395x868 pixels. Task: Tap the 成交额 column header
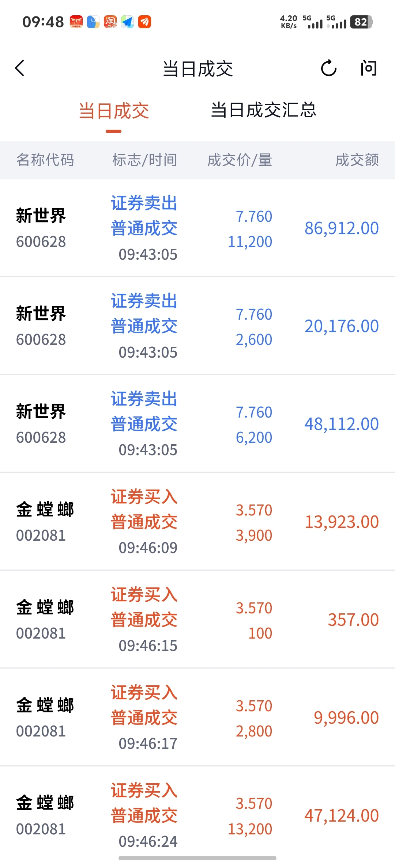(357, 160)
